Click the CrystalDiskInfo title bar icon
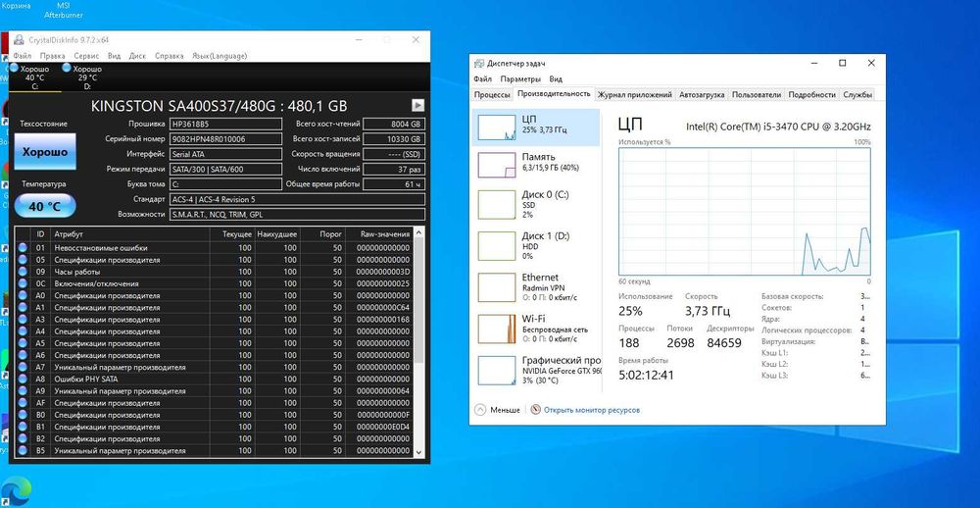980x508 pixels. click(19, 39)
